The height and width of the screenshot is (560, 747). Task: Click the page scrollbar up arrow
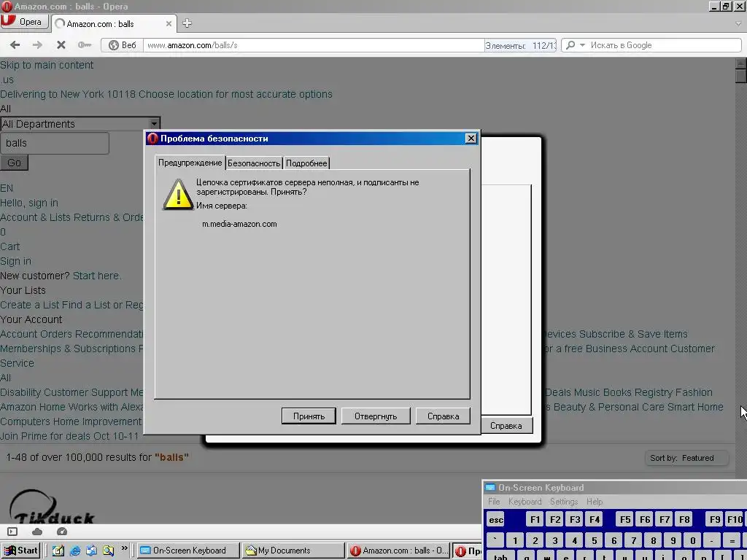coord(741,63)
